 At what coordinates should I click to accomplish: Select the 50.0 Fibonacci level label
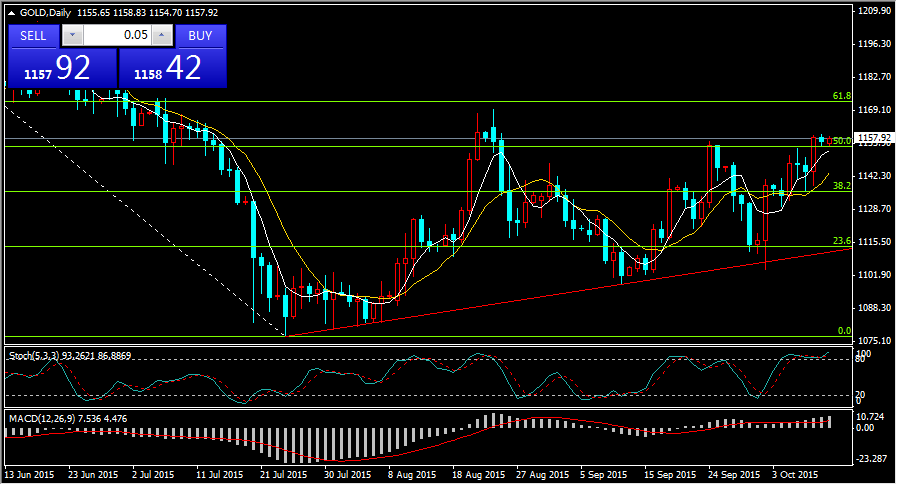point(841,141)
